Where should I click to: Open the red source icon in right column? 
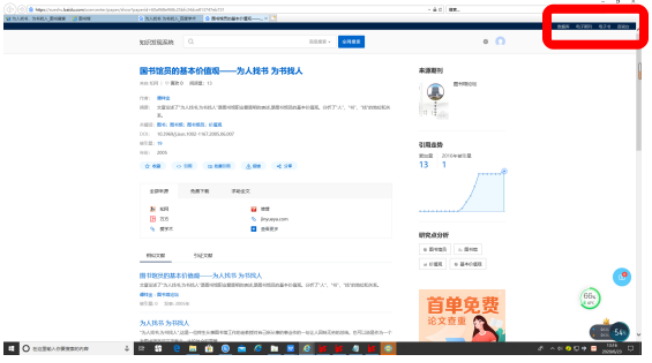pos(254,209)
